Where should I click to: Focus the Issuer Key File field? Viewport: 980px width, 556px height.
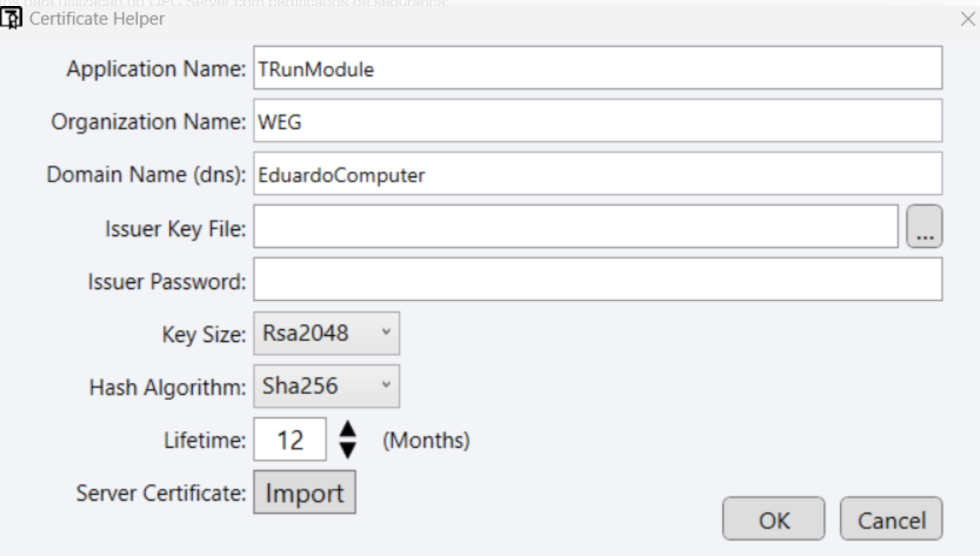(576, 226)
